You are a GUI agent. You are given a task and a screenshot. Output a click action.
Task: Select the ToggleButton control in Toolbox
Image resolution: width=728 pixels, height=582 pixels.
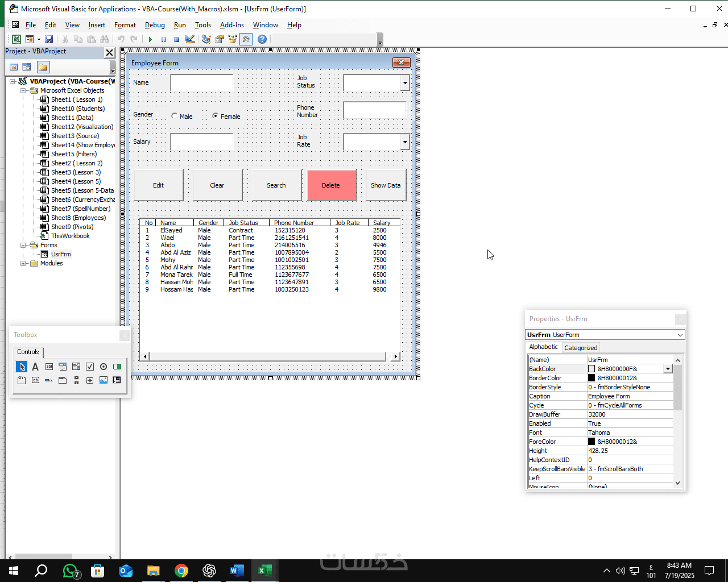[x=117, y=367]
